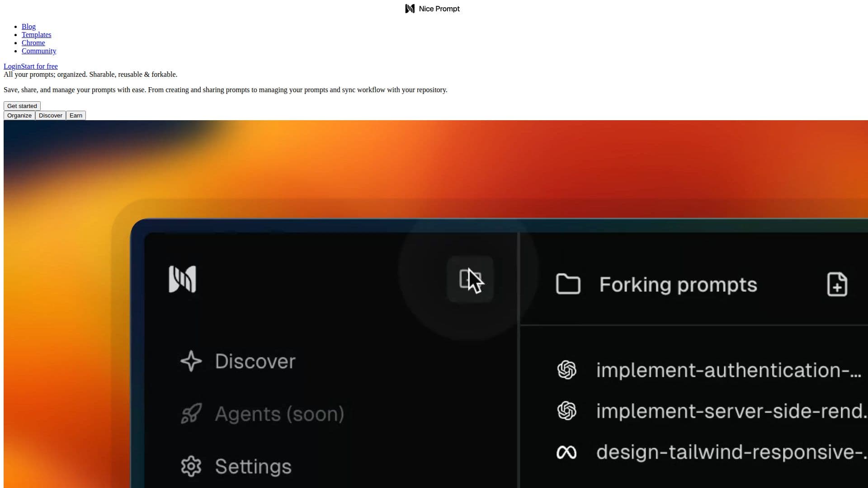
Task: Click the Nice Prompt header text
Action: click(439, 9)
